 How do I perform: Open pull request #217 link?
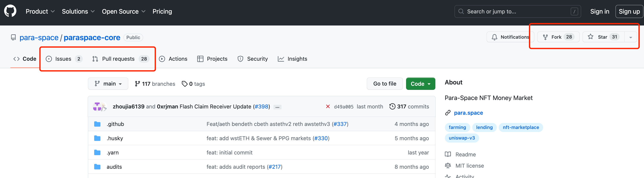pyautogui.click(x=275, y=167)
